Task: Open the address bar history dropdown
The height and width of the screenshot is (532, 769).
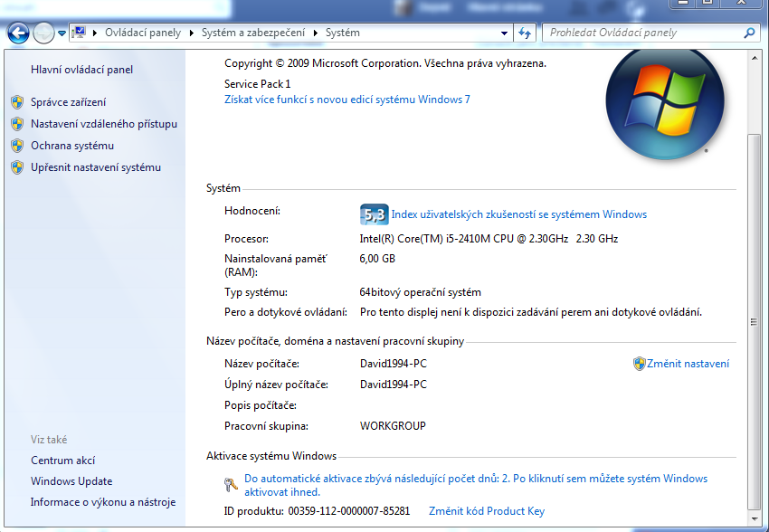Action: coord(504,33)
